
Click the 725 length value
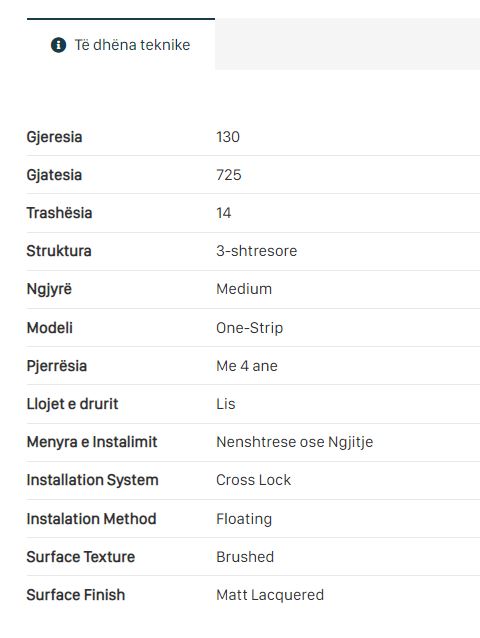tap(229, 175)
